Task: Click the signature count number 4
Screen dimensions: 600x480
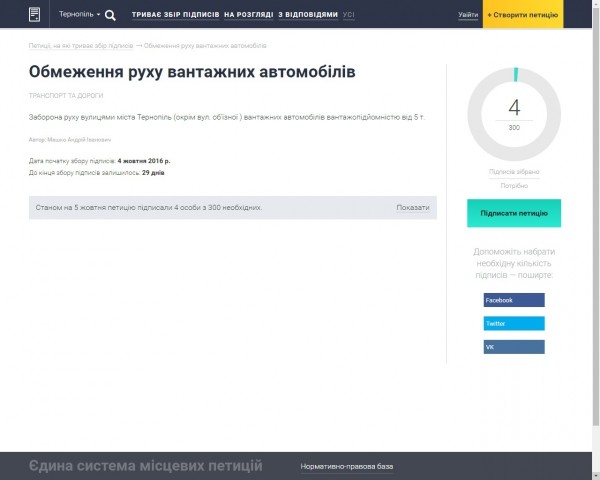Action: tap(514, 108)
